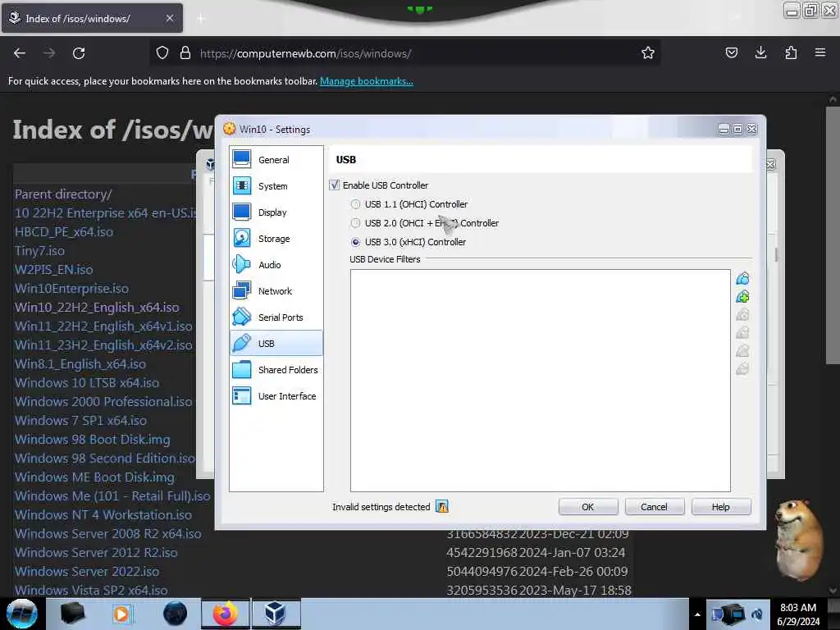Open Firefox downloads panel

760,53
